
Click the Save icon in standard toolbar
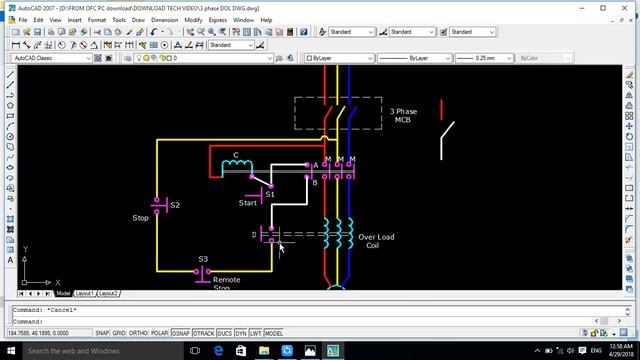tap(37, 32)
